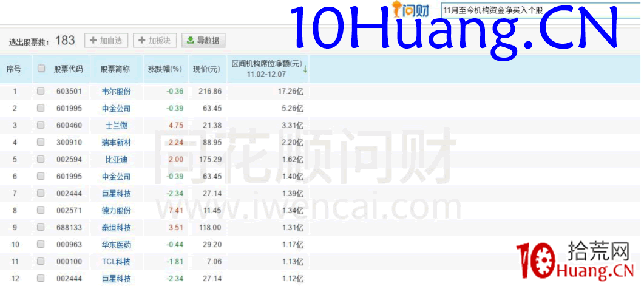Open the 华东医药 stock link

pyautogui.click(x=116, y=245)
